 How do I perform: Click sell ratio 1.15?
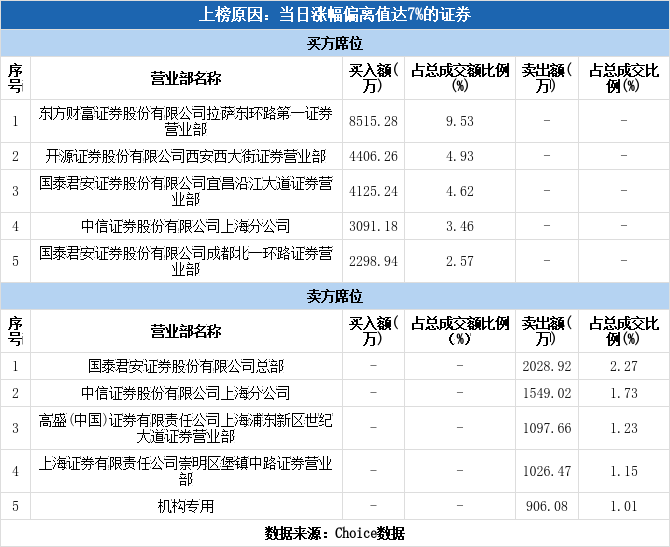pyautogui.click(x=624, y=472)
